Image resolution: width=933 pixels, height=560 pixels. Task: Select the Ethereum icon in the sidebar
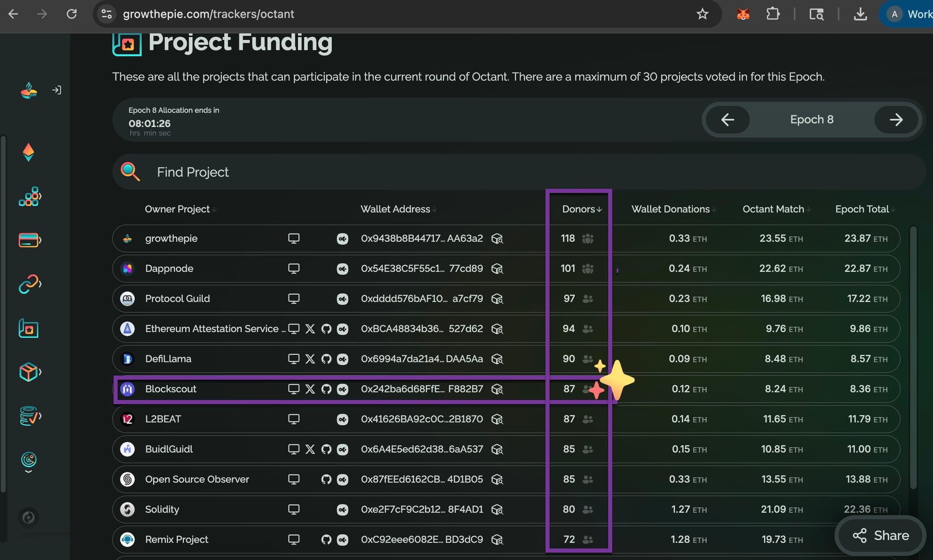coord(28,152)
